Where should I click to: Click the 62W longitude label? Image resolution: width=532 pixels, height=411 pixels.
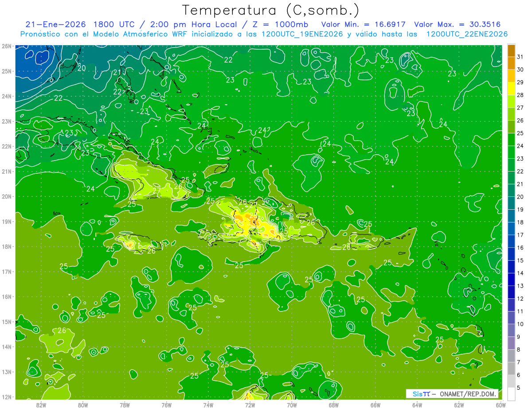click(459, 405)
